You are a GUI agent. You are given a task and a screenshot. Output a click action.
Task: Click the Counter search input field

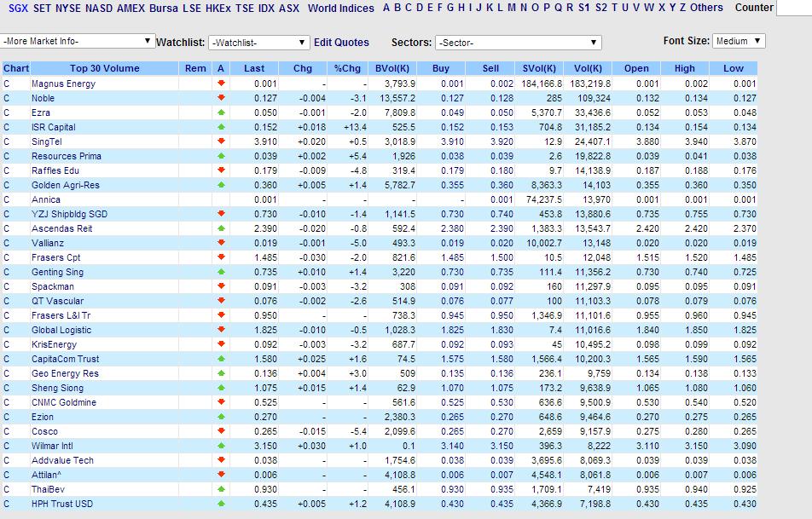tap(794, 8)
